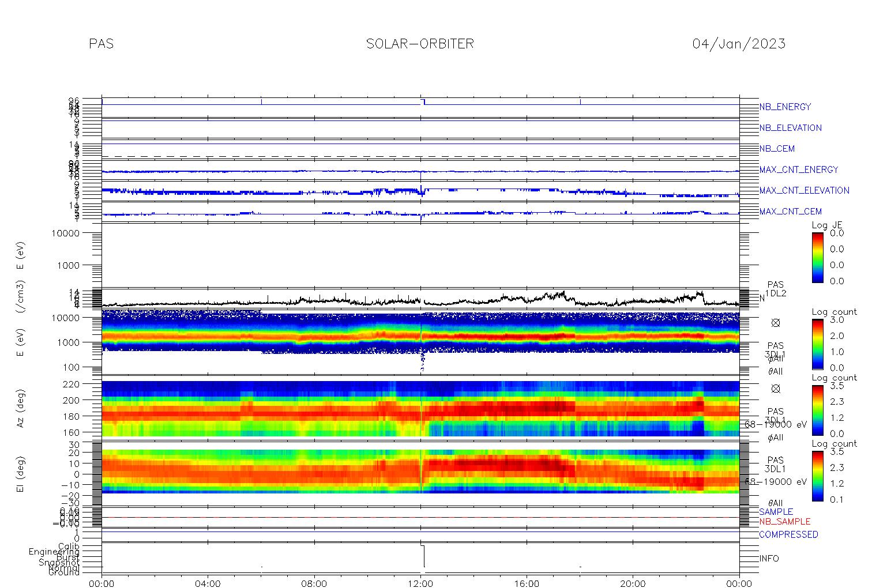The height and width of the screenshot is (588, 872).
Task: Select the NB_ELEVATION panel label
Action: tap(790, 128)
